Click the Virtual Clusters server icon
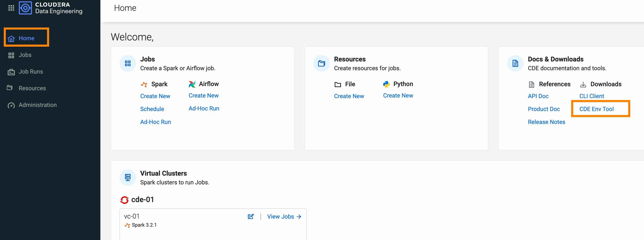The width and height of the screenshot is (644, 240). [128, 177]
